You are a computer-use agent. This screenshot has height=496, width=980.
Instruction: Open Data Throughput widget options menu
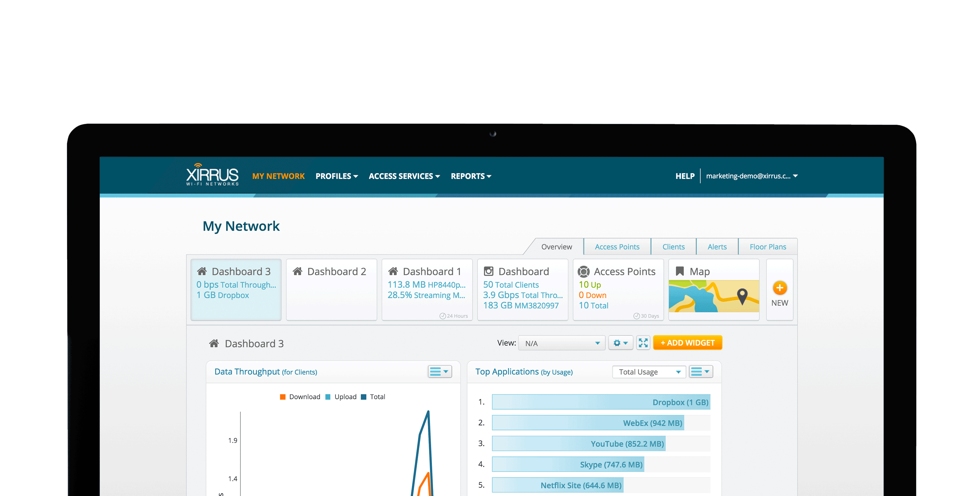coord(440,372)
